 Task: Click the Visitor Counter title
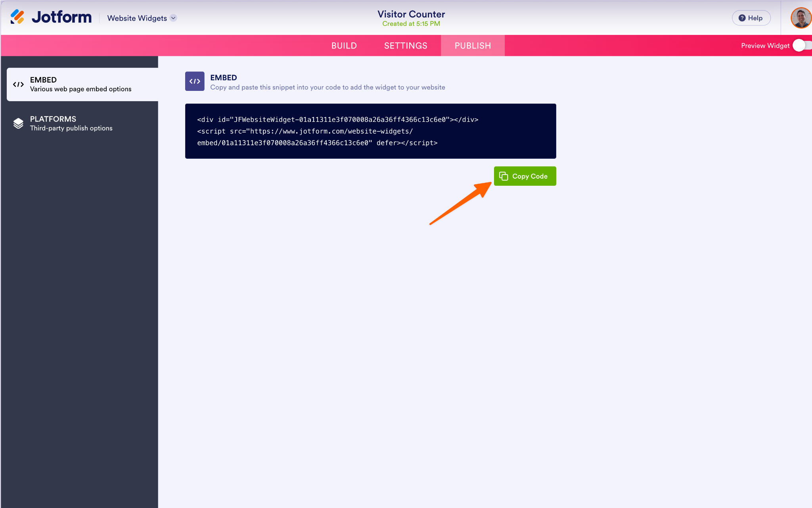411,14
